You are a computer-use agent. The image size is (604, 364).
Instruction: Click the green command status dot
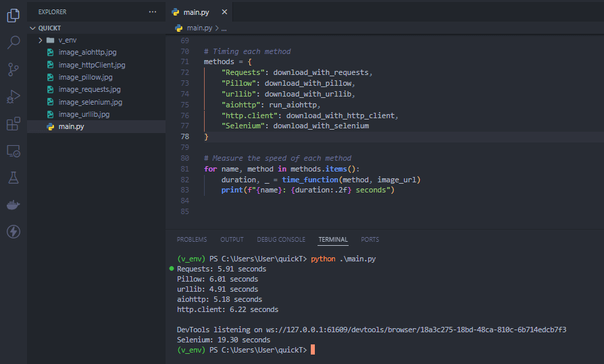pos(172,269)
